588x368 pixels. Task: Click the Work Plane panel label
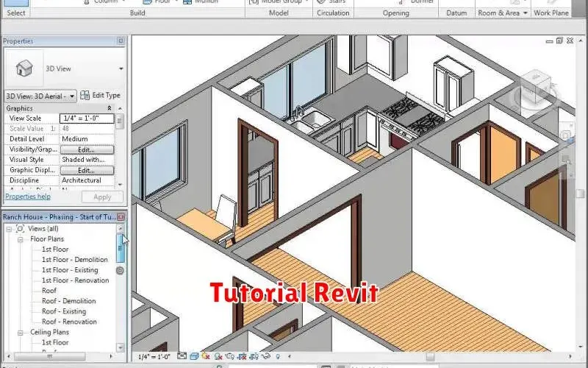click(551, 13)
